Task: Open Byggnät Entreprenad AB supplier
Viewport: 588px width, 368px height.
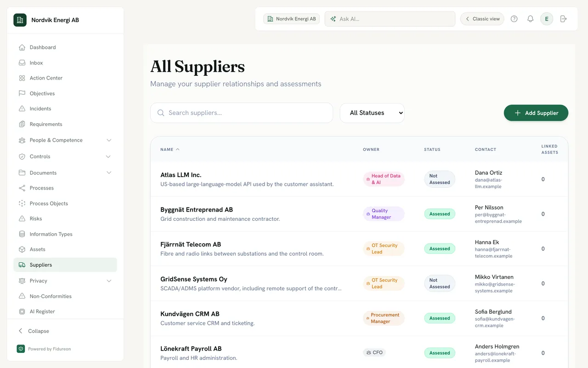Action: tap(359, 214)
